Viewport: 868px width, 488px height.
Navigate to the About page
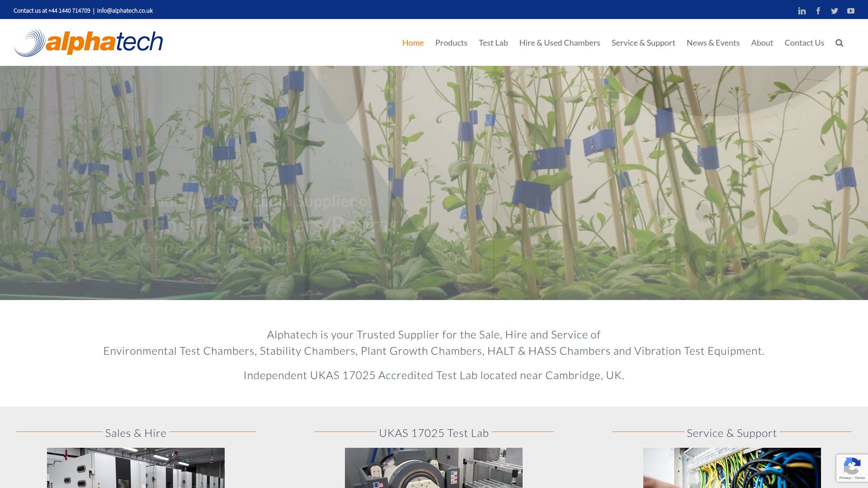pos(762,43)
